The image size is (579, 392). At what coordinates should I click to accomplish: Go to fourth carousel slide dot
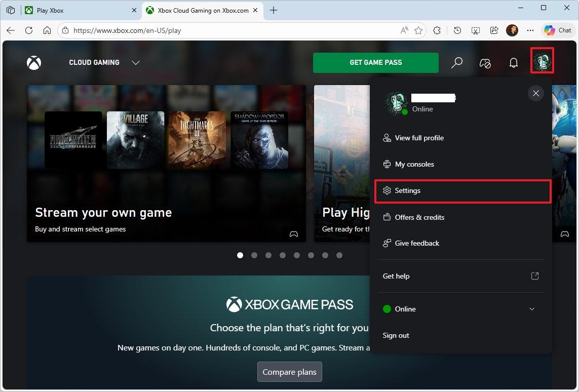click(283, 255)
